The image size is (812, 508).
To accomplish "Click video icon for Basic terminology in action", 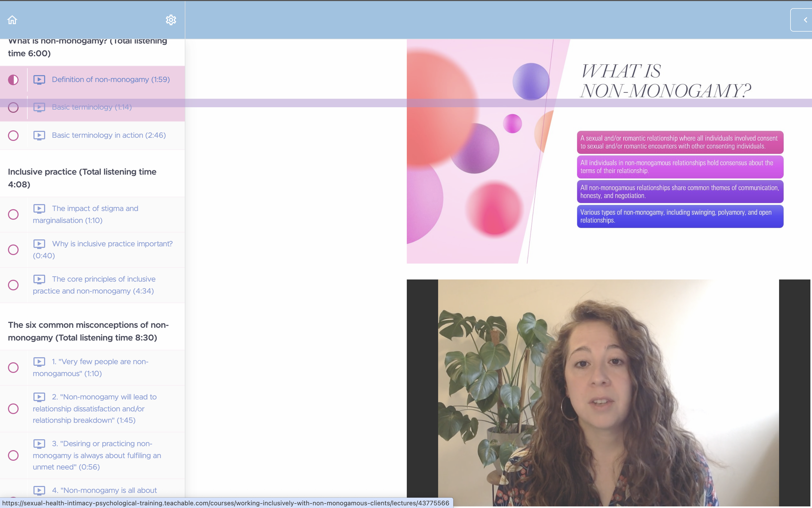I will [39, 135].
